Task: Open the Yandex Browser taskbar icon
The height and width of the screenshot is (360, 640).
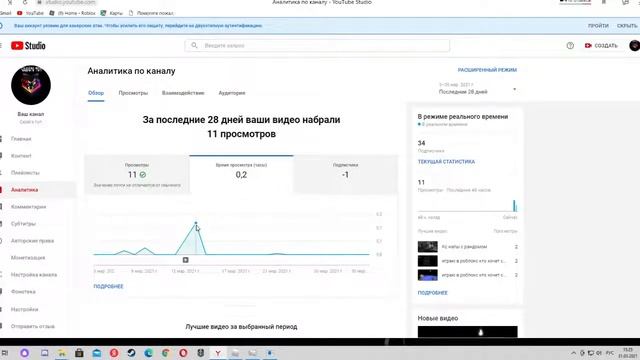Action: coord(218,353)
